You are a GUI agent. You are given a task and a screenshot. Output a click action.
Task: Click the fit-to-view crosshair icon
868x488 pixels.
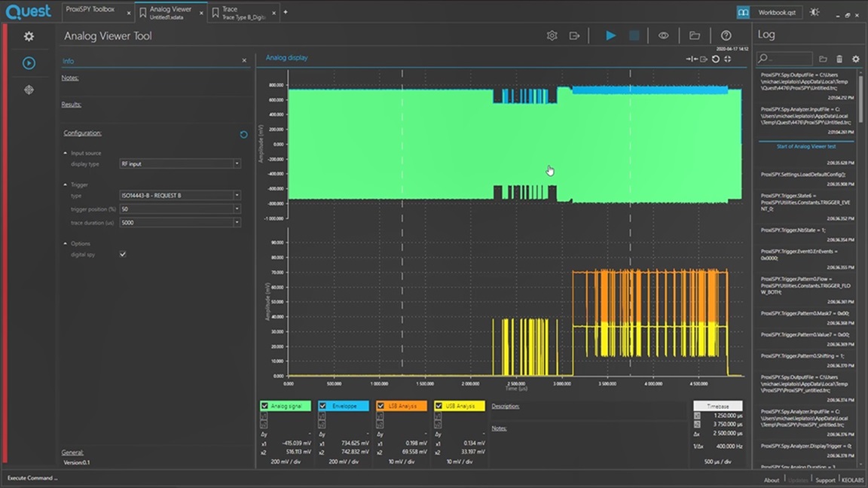(x=727, y=59)
